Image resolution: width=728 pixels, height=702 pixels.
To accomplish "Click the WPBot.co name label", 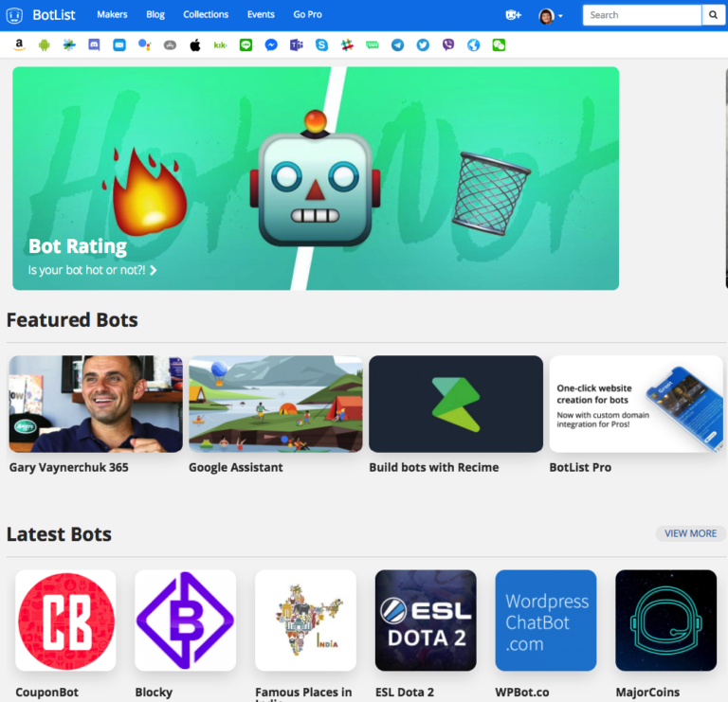I will (x=522, y=693).
